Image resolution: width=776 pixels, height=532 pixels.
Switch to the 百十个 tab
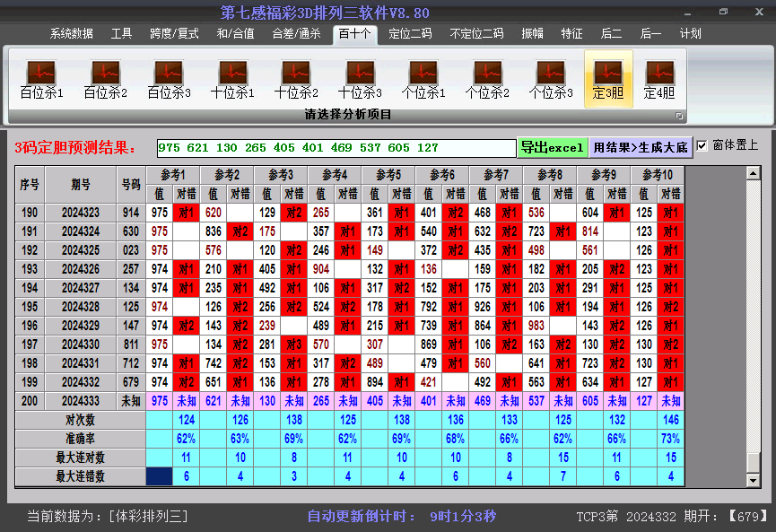[355, 34]
